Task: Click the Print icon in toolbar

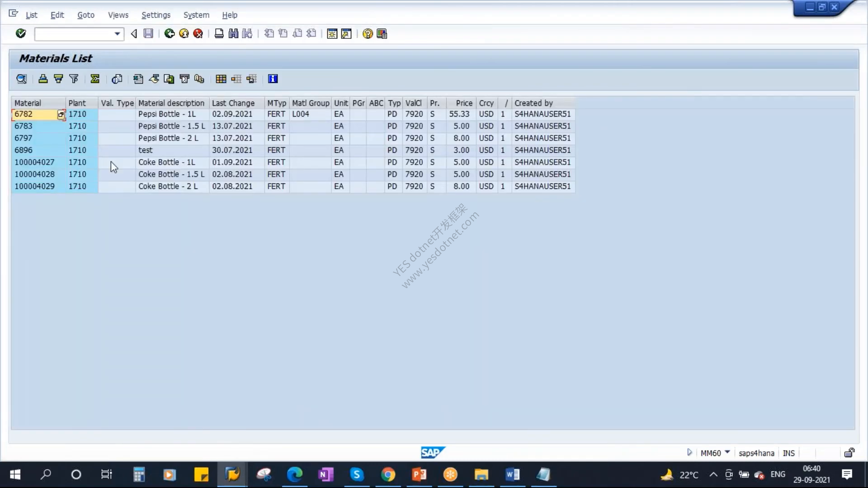Action: [219, 33]
